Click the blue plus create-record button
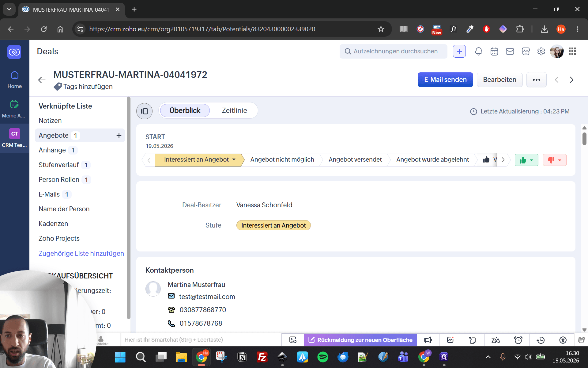Viewport: 588px width, 368px height. (x=459, y=51)
